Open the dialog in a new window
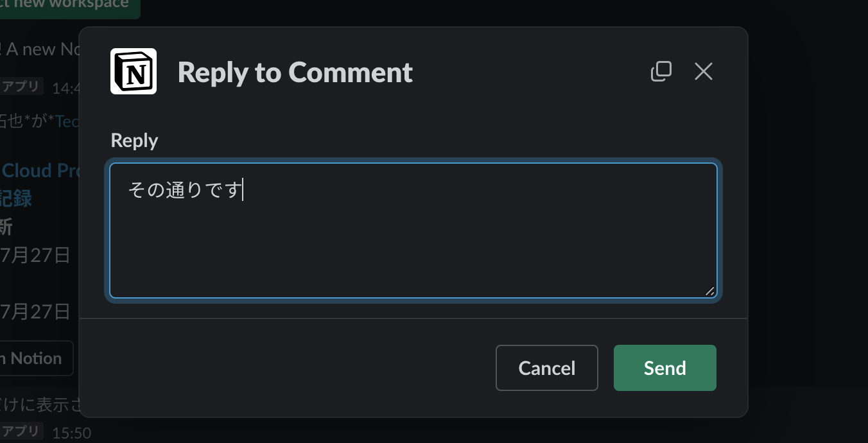The height and width of the screenshot is (443, 868). point(661,71)
